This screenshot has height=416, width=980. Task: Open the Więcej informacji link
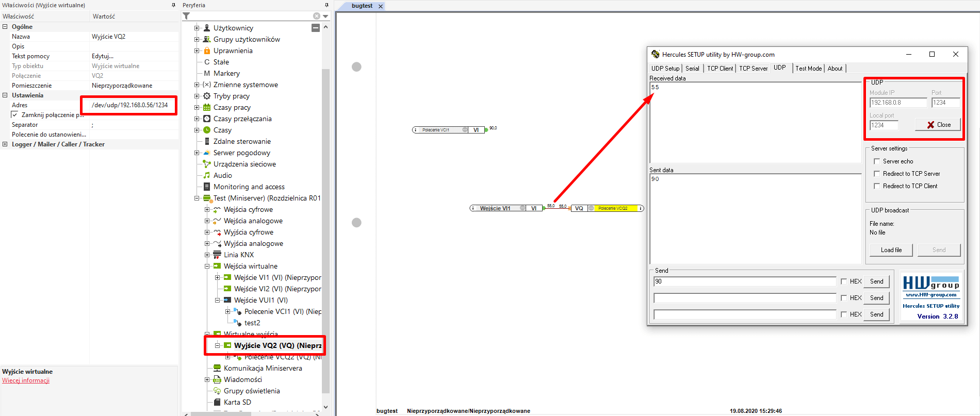[26, 380]
